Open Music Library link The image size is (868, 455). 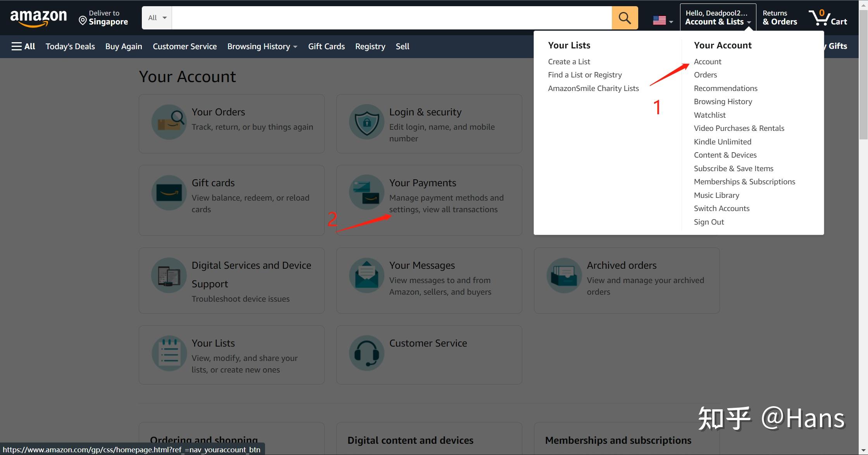coord(716,195)
